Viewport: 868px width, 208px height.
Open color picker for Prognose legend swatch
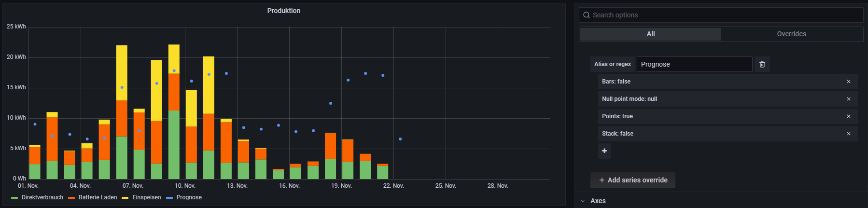click(x=169, y=198)
